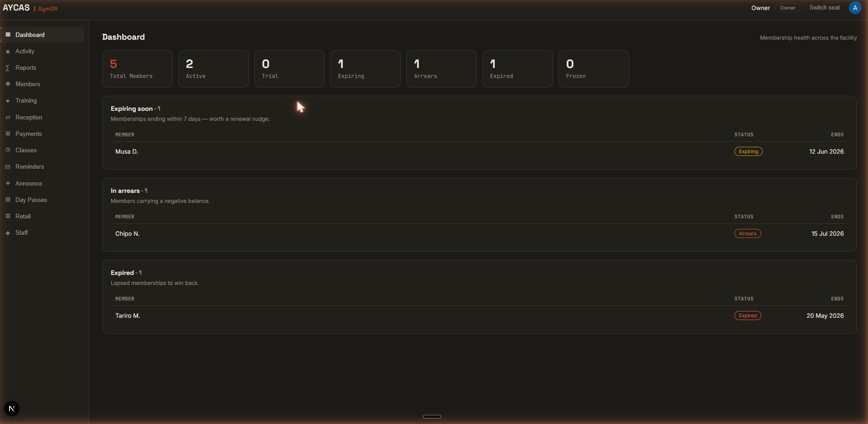
Task: Click the Dashboard sidebar icon
Action: coord(8,35)
